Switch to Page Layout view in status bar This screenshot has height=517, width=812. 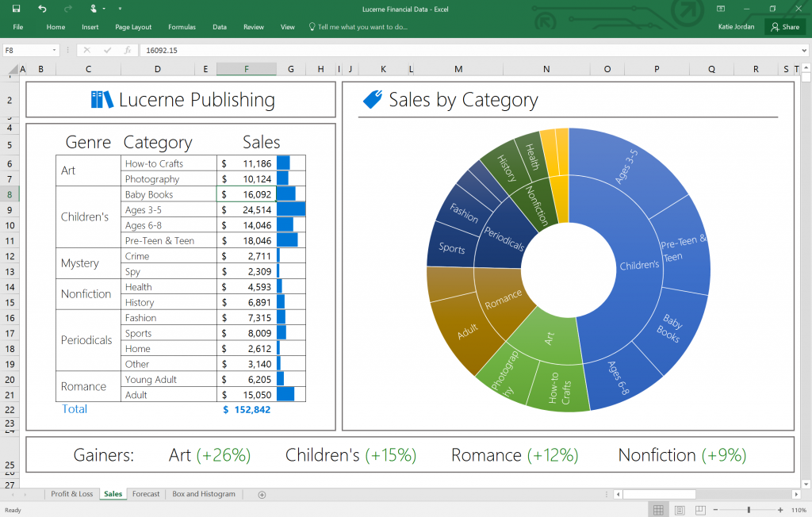(x=680, y=510)
